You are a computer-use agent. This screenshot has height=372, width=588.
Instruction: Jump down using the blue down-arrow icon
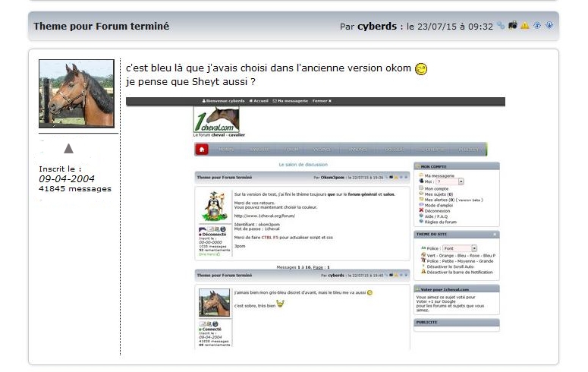(x=549, y=26)
